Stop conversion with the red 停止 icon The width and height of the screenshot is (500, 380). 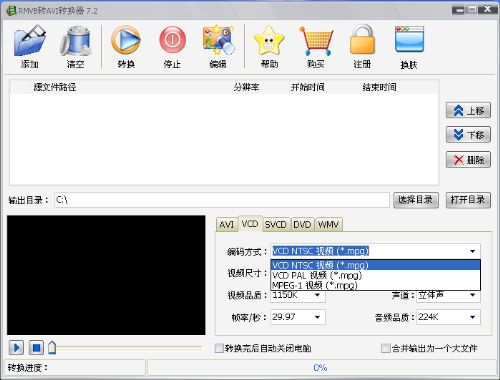click(172, 40)
